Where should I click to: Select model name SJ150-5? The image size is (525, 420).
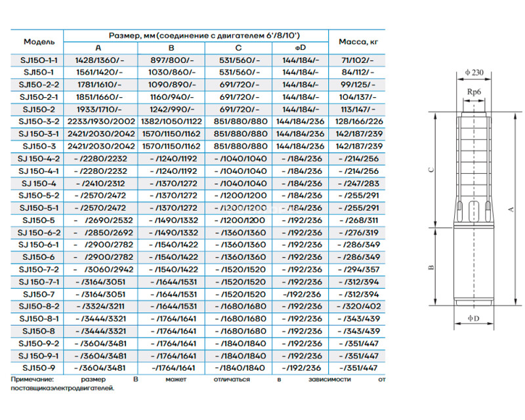39,220
